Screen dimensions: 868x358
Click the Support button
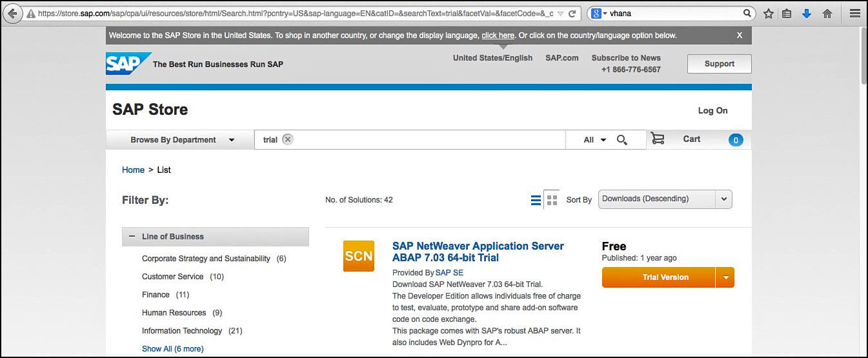(719, 64)
